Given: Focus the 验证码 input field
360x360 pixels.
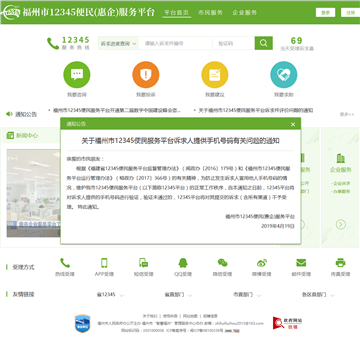Looking at the screenshot, I should pos(233,43).
